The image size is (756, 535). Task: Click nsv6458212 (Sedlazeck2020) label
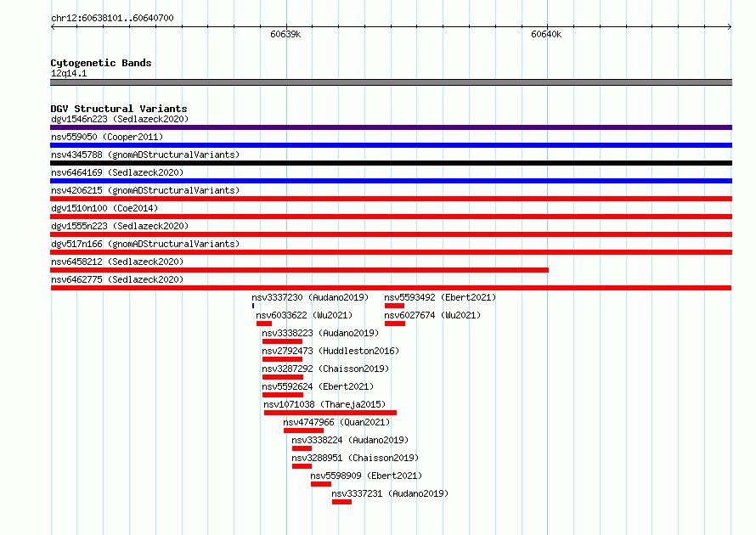coord(117,262)
